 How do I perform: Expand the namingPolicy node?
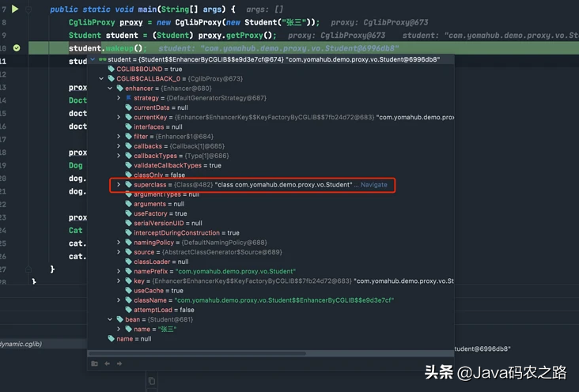click(x=119, y=242)
